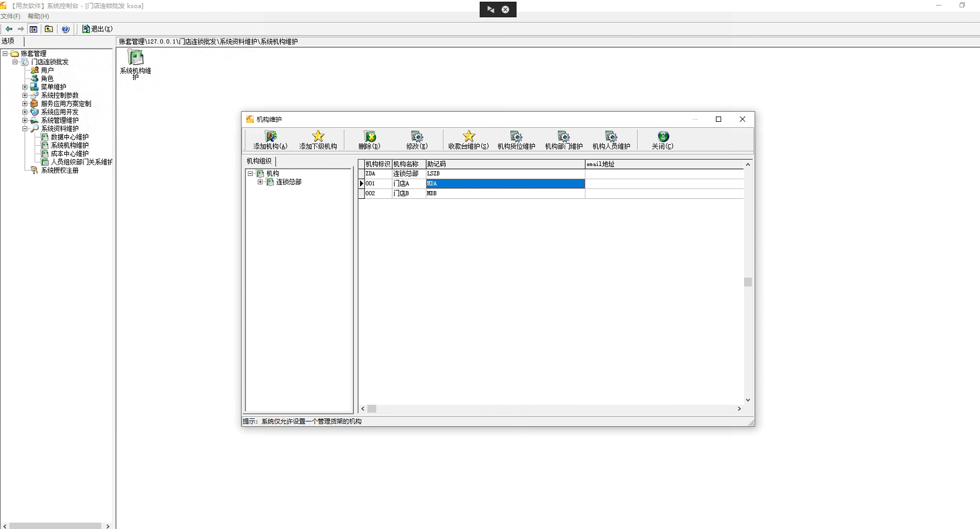Expand the 连锁总部 tree node
The height and width of the screenshot is (529, 980).
[260, 182]
